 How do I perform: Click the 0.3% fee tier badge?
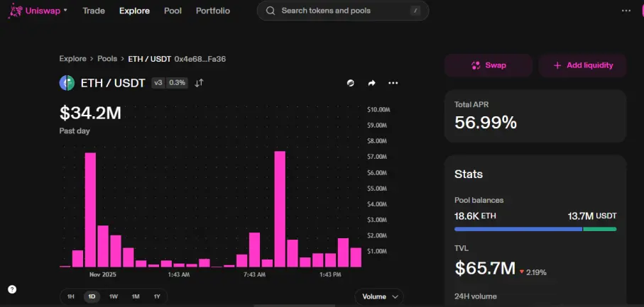pos(177,83)
